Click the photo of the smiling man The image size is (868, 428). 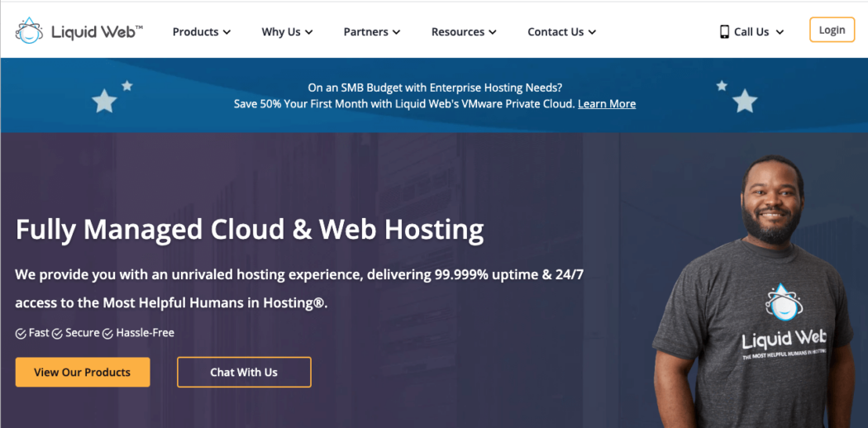755,292
